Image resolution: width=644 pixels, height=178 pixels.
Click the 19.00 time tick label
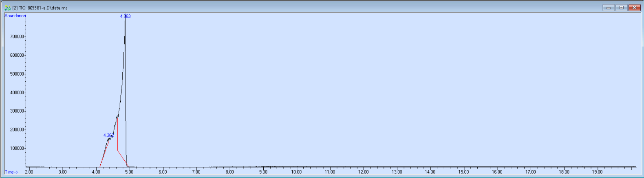pyautogui.click(x=597, y=172)
